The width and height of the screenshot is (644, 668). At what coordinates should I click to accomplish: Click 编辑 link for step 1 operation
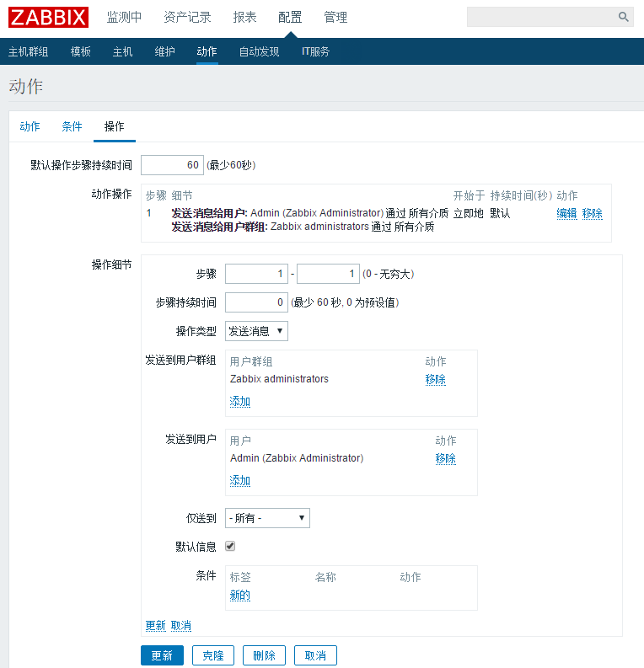click(566, 213)
